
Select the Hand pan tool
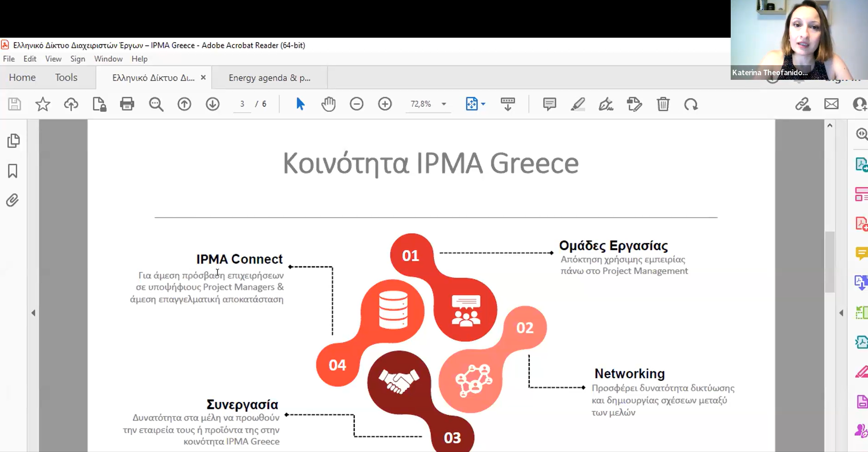[328, 104]
